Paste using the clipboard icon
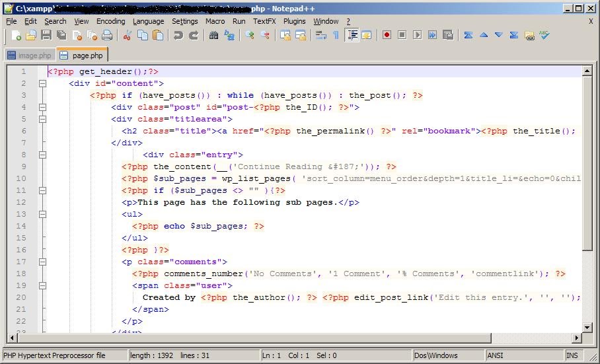600x364 pixels. click(158, 35)
